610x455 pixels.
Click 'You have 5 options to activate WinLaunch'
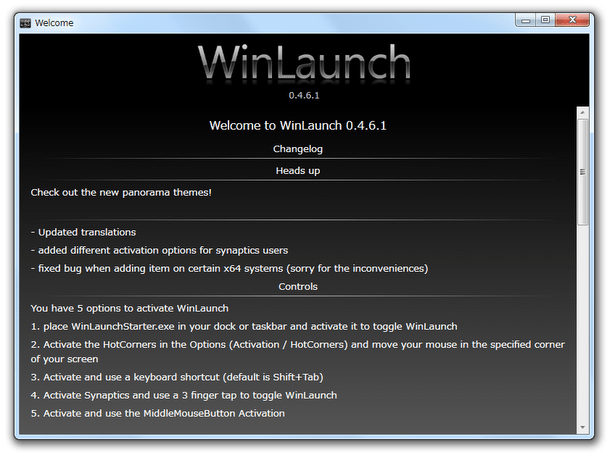coord(130,308)
